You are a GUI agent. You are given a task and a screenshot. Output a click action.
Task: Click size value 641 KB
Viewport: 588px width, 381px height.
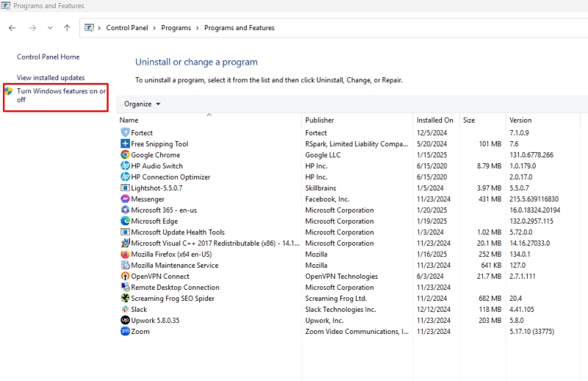tap(491, 265)
